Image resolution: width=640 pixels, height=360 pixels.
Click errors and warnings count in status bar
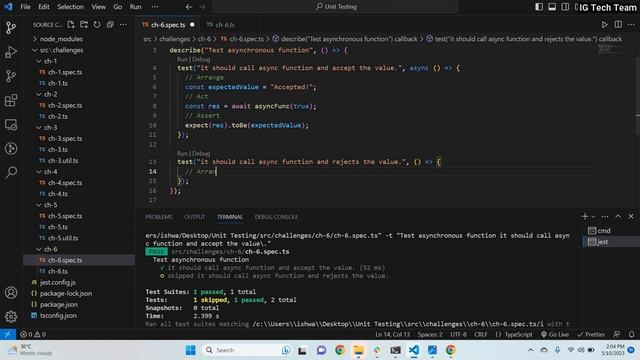point(33,334)
